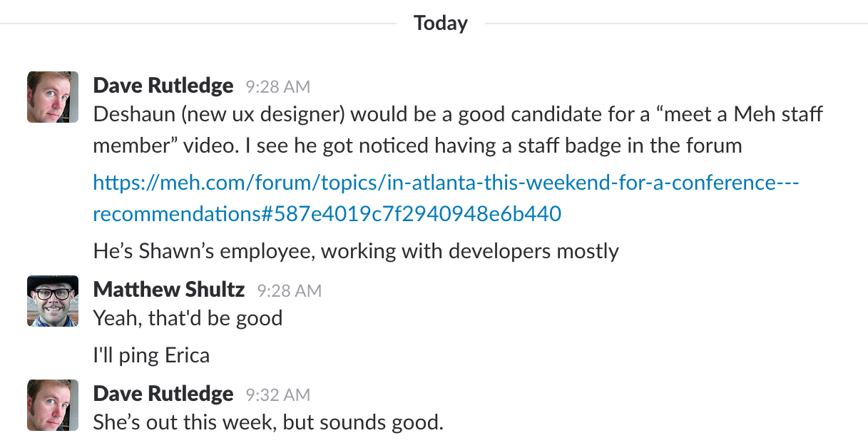This screenshot has width=868, height=443.
Task: Click the 'Yeah, that'd be good' message
Action: (x=188, y=317)
